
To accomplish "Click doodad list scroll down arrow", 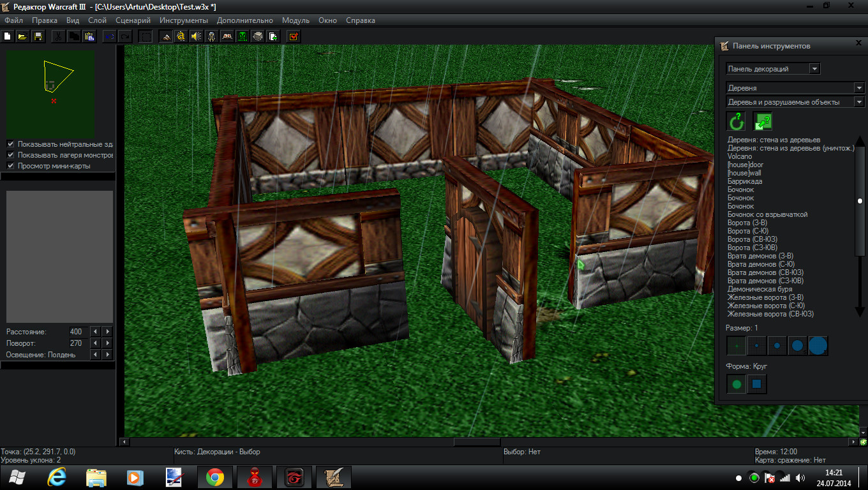I will (x=860, y=311).
